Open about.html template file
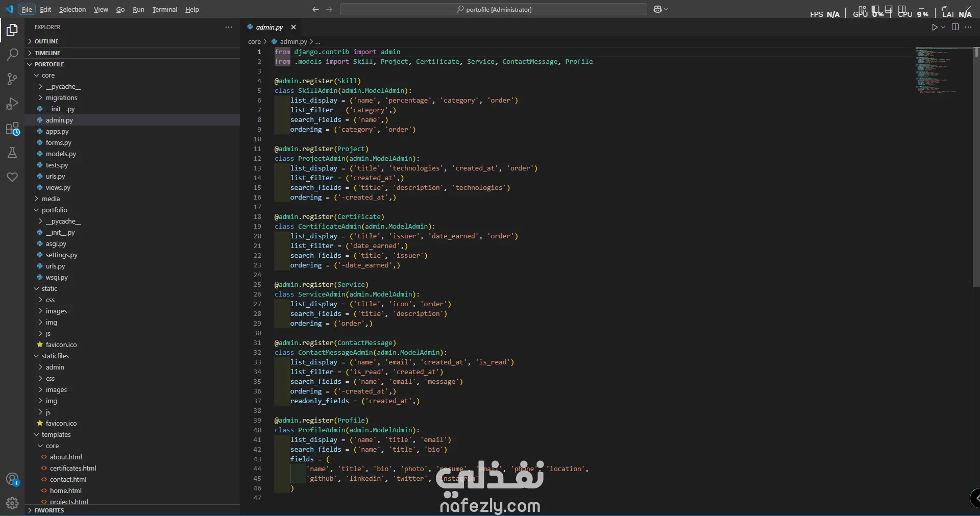 (x=133, y=457)
